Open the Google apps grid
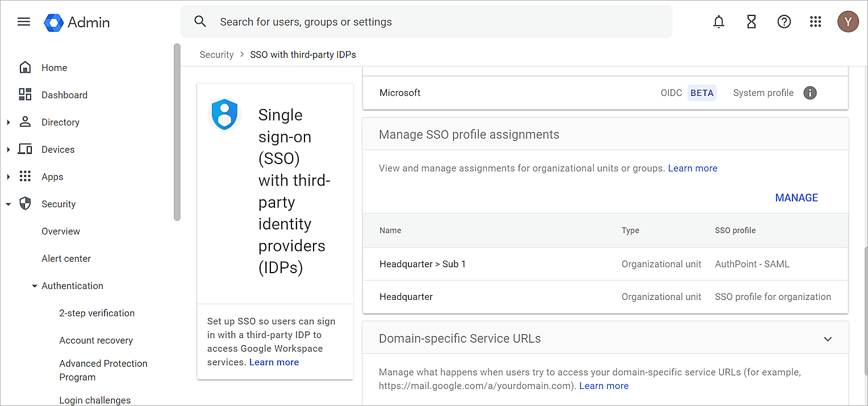Screen dimensions: 868x406 816,22
